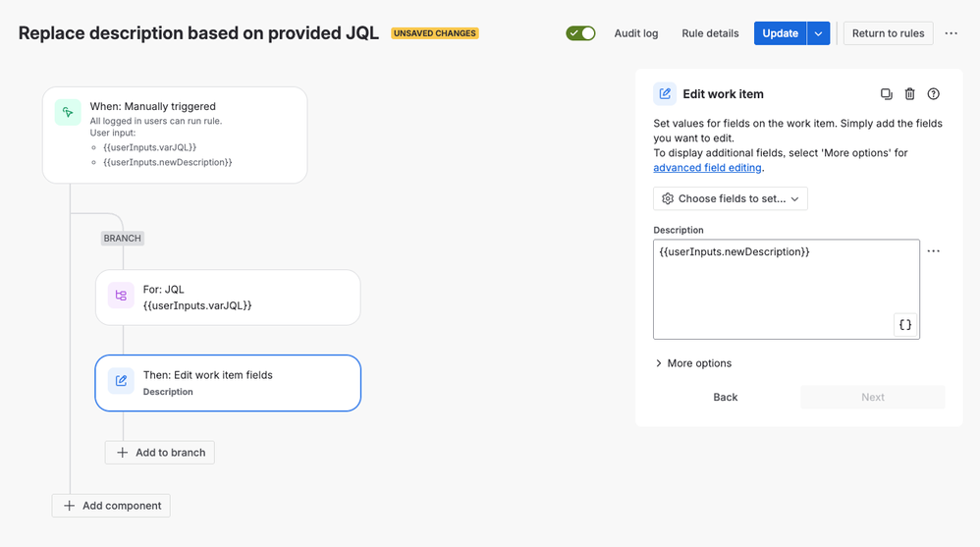Screen dimensions: 980x547
Task: Select the Then: Edit work item fields card
Action: coord(228,383)
